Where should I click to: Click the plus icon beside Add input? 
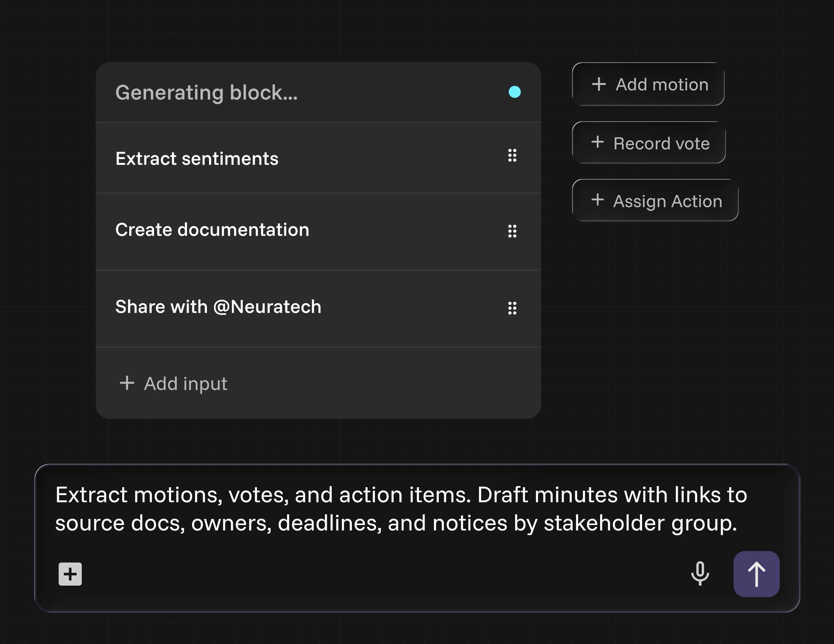tap(127, 383)
